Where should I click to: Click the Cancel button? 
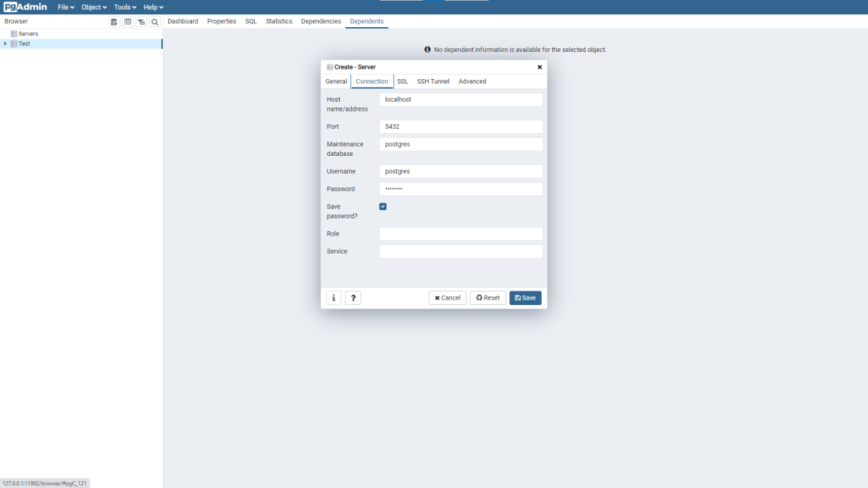(448, 297)
